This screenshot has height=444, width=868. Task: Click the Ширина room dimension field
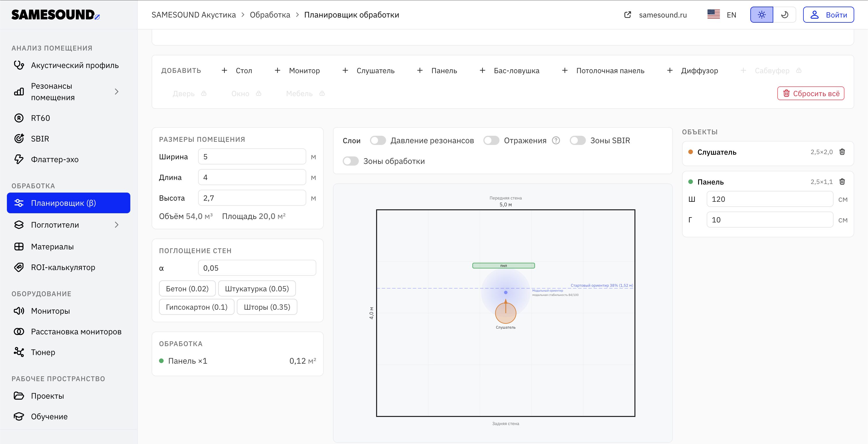point(252,157)
